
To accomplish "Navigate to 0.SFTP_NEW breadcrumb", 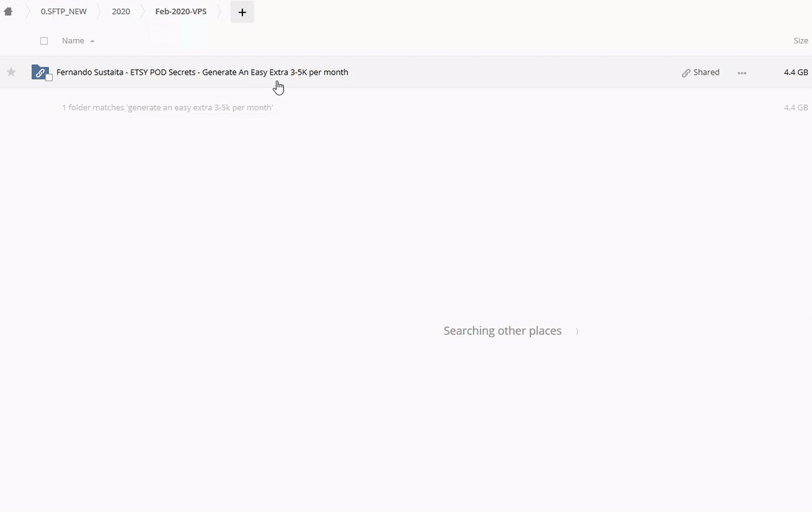I will (63, 11).
